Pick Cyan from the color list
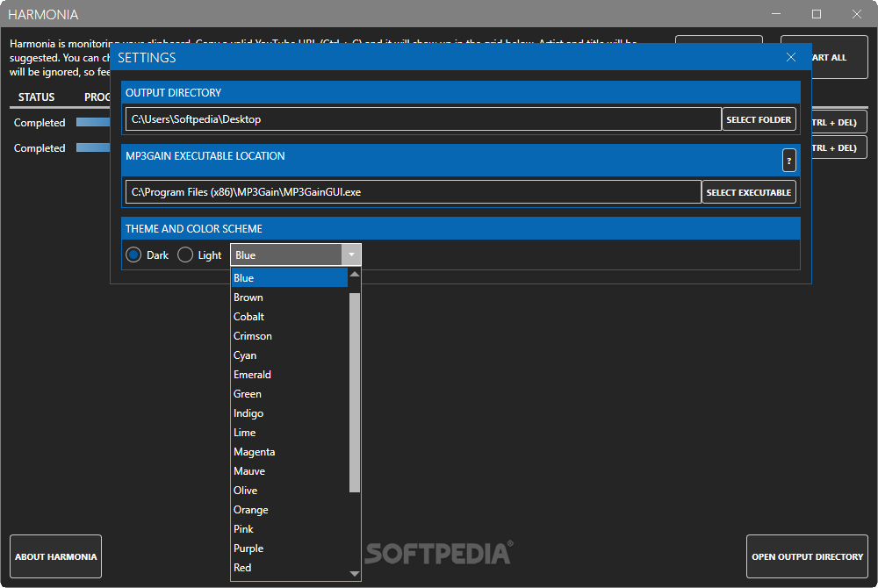878x588 pixels. 290,355
